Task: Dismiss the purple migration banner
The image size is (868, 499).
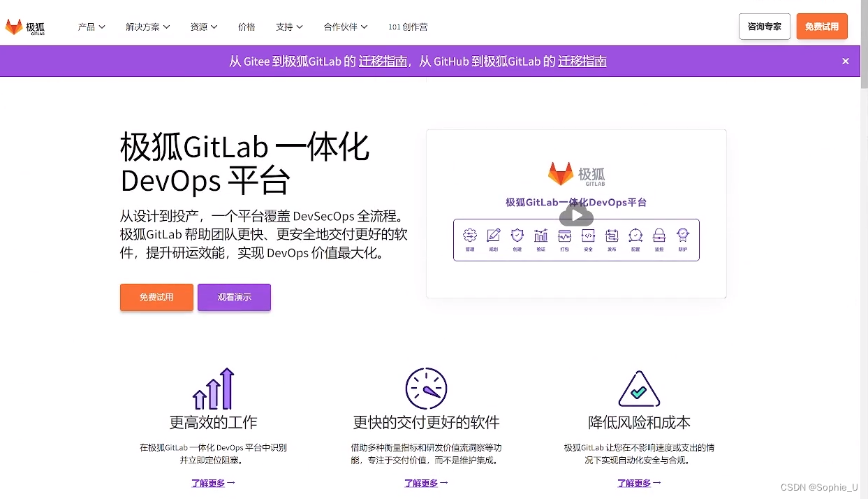Action: (x=846, y=62)
